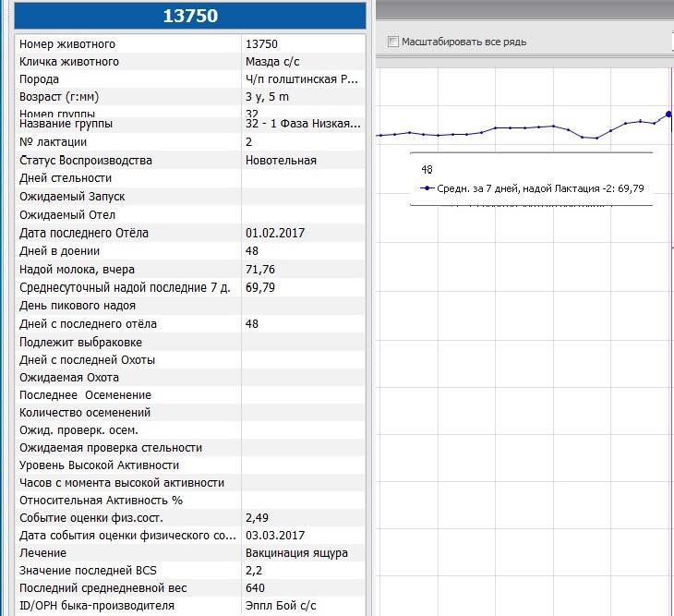Viewport: 674px width, 616px height.
Task: Select the highlighted data point on the chart line
Action: click(x=668, y=114)
